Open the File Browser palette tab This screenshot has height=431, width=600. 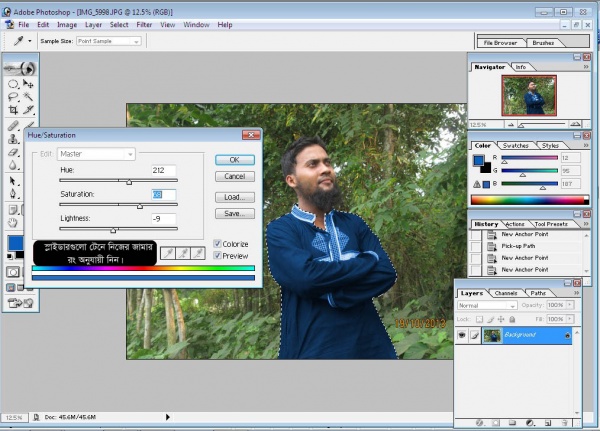(x=500, y=43)
